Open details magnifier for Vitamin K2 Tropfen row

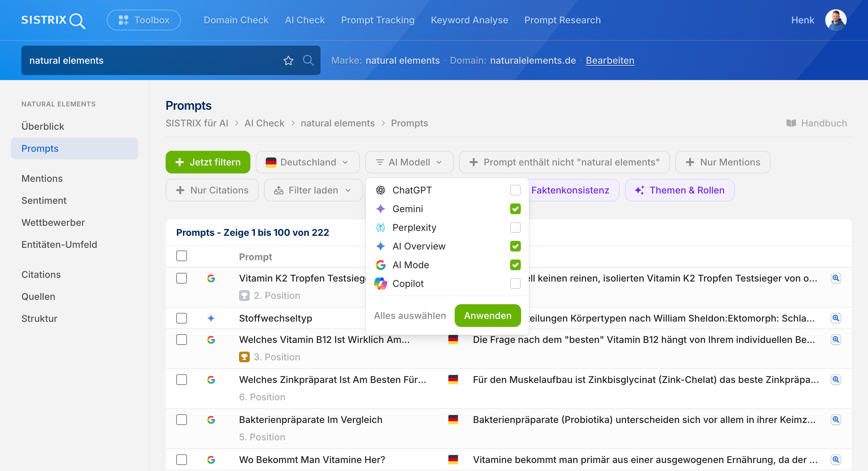click(836, 279)
